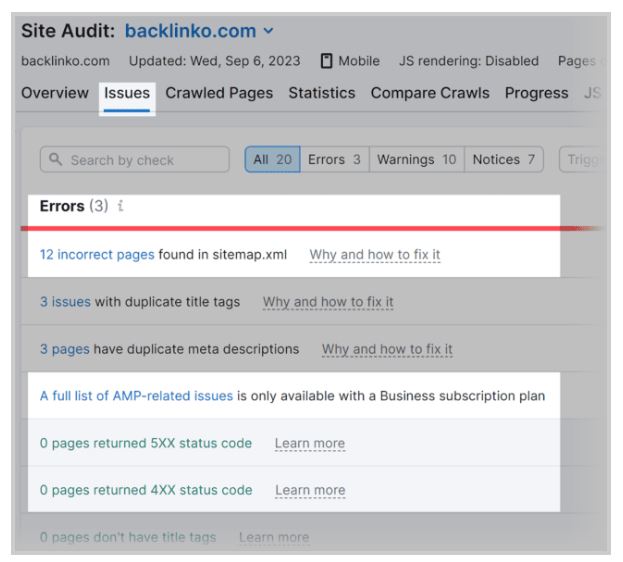Focus the Search by check field
Image resolution: width=623 pixels, height=562 pixels.
[x=135, y=159]
